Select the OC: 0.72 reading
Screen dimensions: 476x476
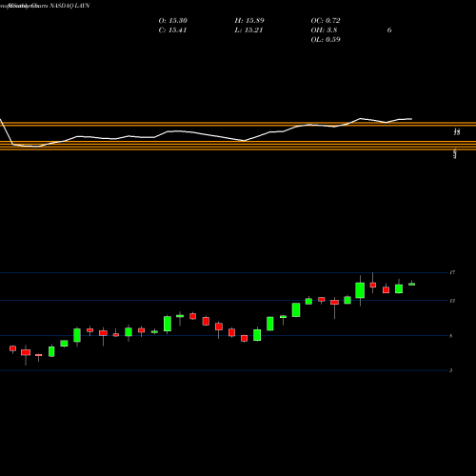pyautogui.click(x=326, y=21)
